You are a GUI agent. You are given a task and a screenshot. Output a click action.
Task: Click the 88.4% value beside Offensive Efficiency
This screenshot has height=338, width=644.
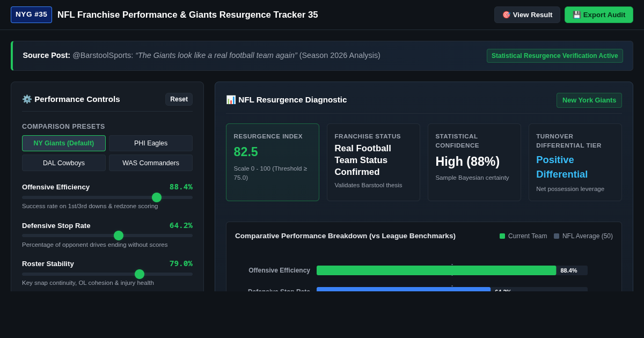tap(181, 187)
